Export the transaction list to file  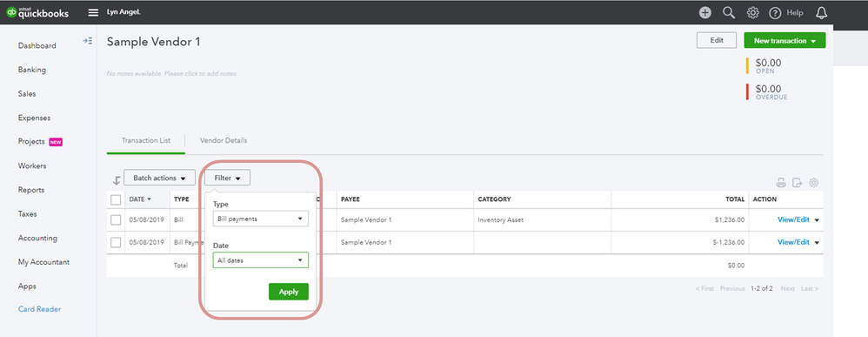pos(798,182)
